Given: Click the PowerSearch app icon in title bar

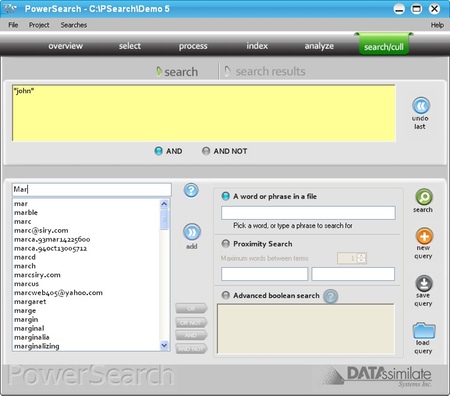Looking at the screenshot, I should click(x=10, y=8).
